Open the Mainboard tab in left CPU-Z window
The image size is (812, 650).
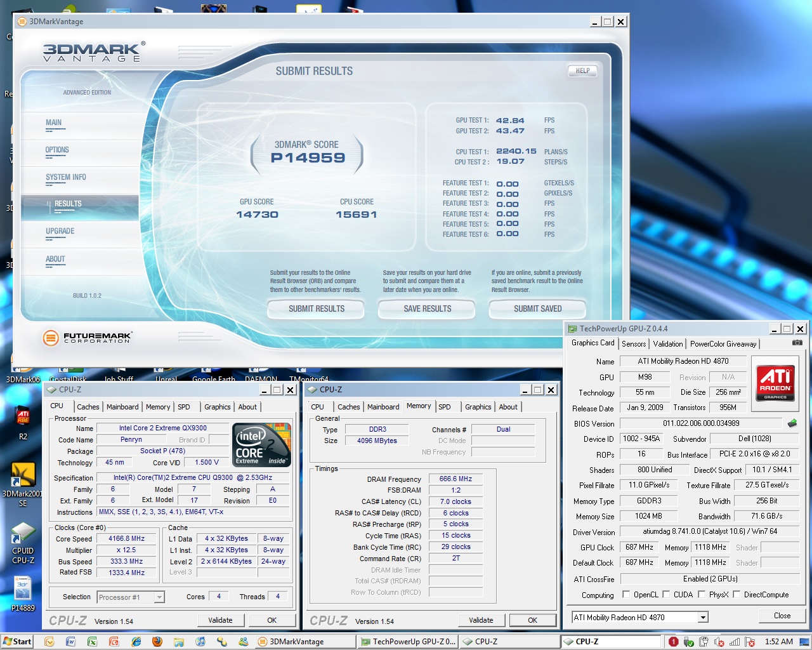click(x=122, y=407)
